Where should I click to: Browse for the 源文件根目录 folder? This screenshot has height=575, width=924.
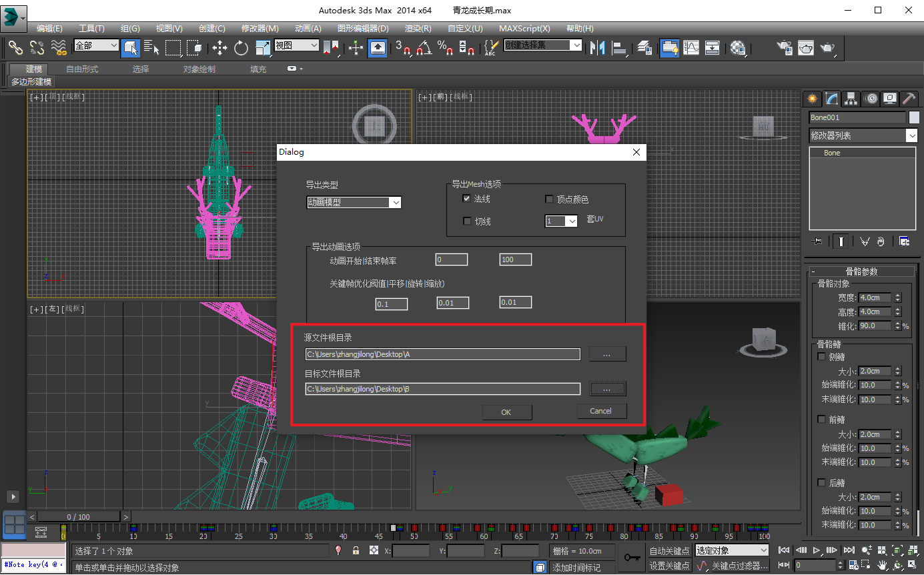click(606, 354)
